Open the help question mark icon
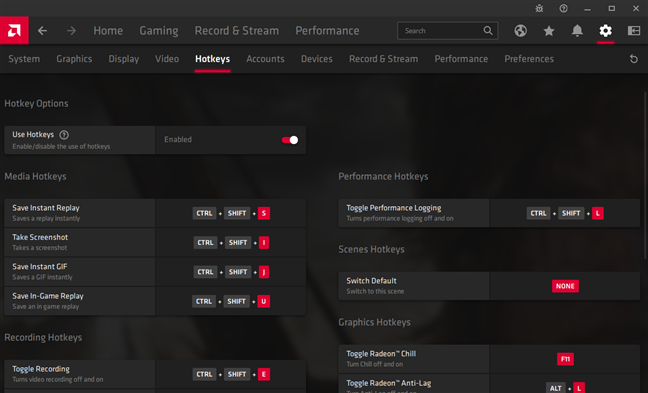The width and height of the screenshot is (648, 393). pos(563,8)
